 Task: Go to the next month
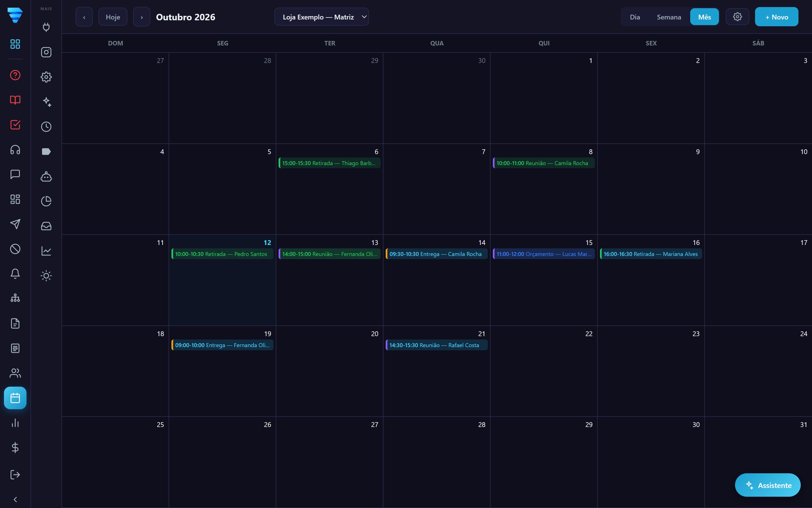pos(142,17)
